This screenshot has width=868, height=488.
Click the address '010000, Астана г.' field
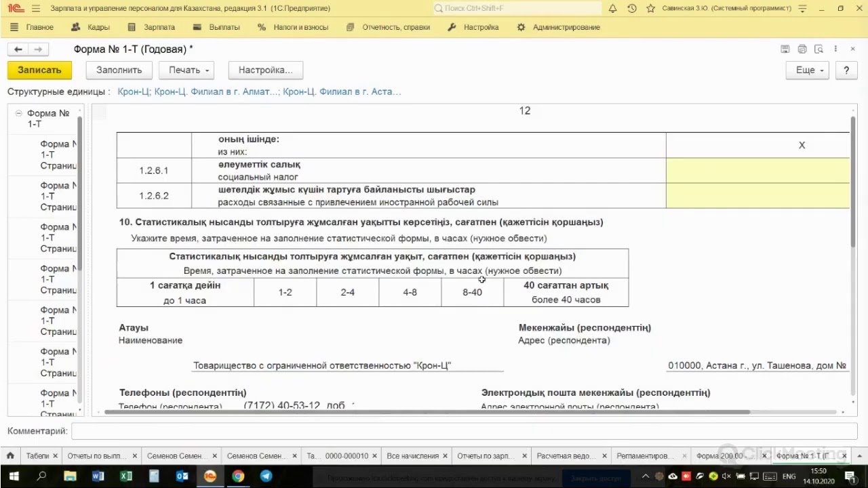[x=757, y=365]
